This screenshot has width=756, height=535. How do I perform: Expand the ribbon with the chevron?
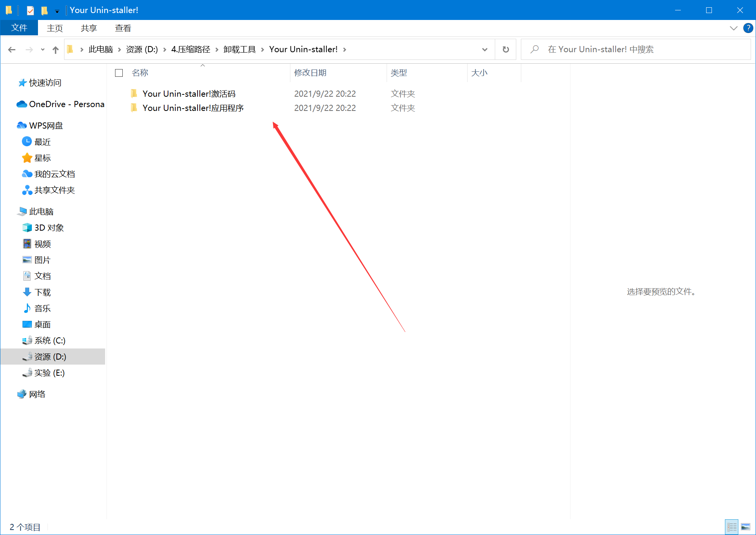click(733, 28)
